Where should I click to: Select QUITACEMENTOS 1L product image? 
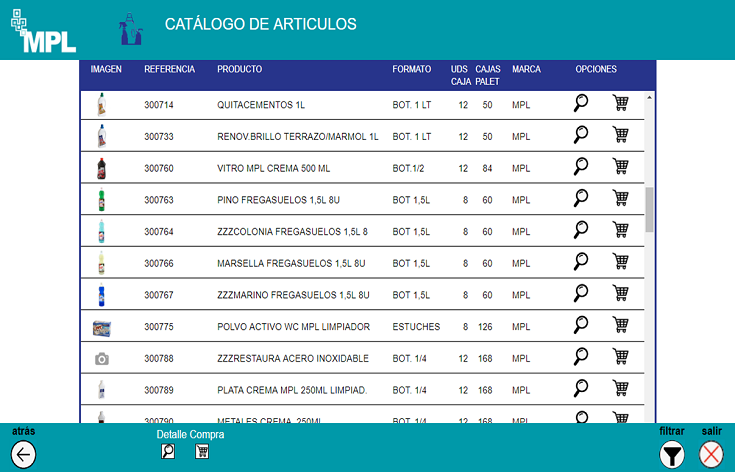click(101, 105)
